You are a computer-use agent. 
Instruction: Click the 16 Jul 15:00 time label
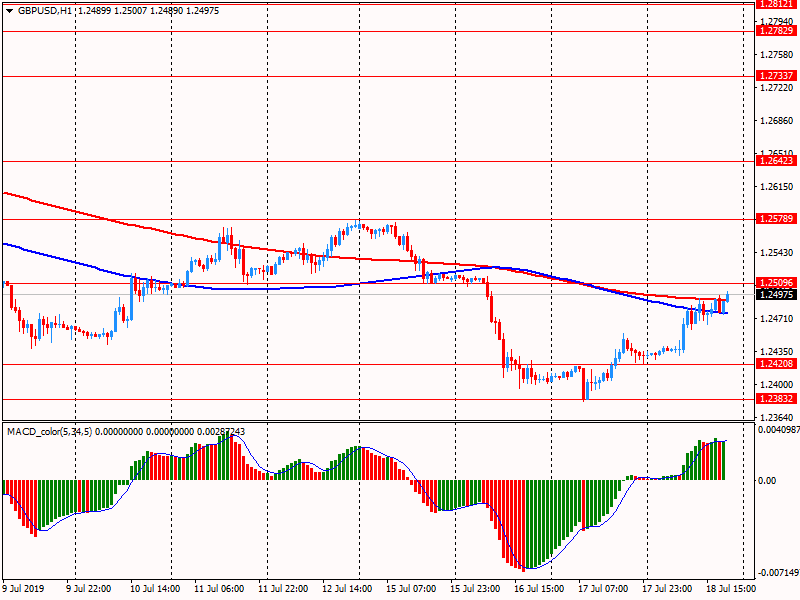point(539,589)
